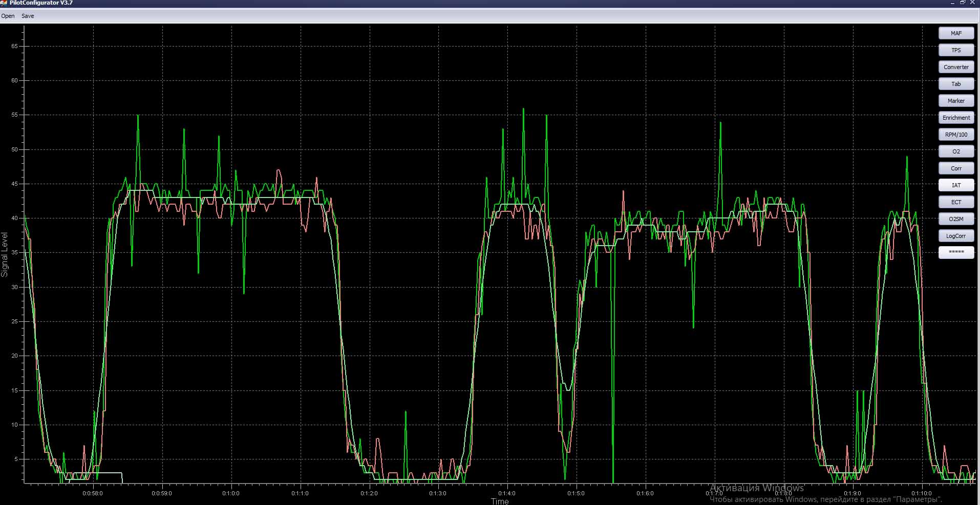
Task: Click the Save menu item
Action: click(x=28, y=16)
